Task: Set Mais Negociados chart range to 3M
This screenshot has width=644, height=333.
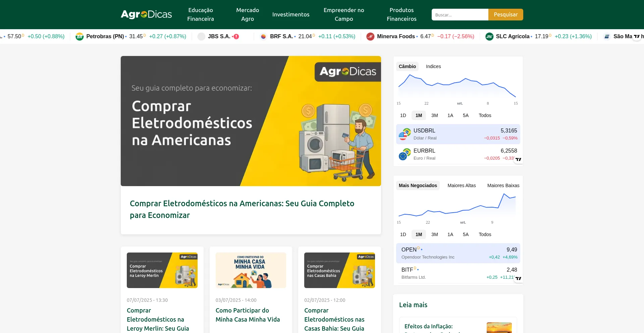Action: pos(435,234)
